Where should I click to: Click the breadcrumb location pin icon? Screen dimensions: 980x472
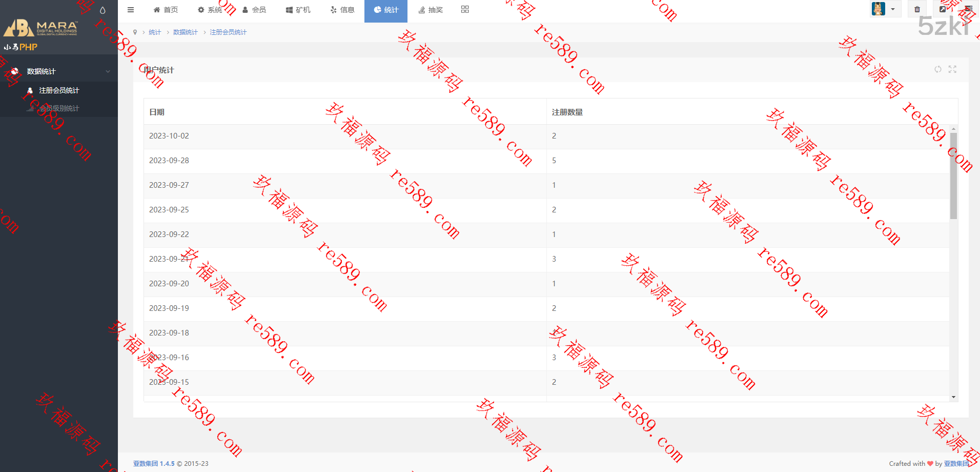(x=135, y=32)
